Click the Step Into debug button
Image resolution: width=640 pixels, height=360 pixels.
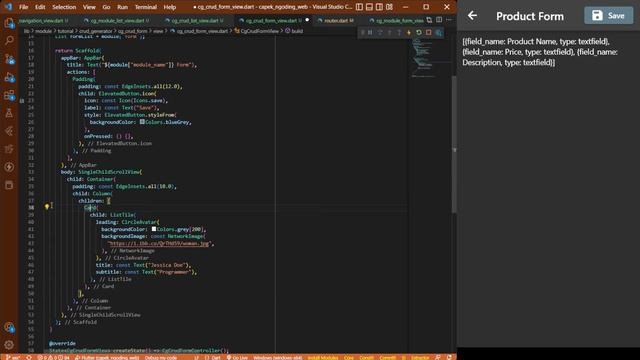389,32
